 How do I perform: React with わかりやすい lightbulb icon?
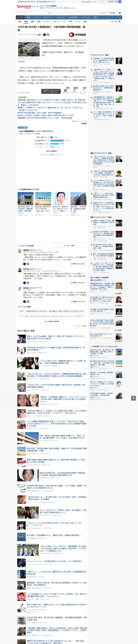(74, 90)
